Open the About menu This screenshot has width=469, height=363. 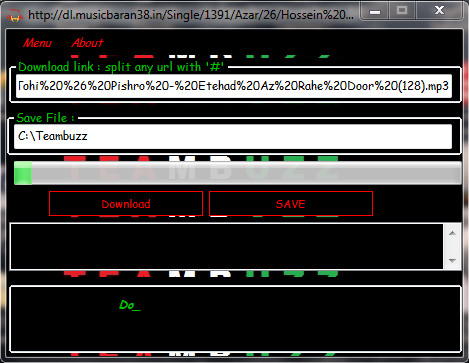tap(87, 43)
